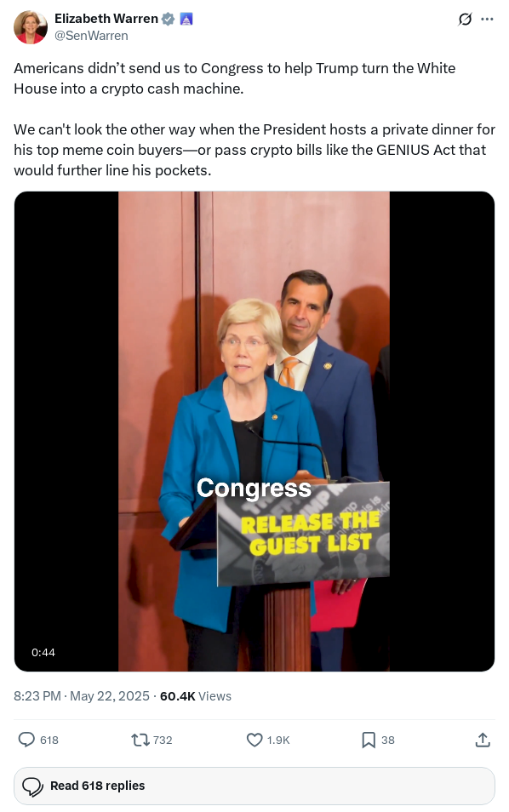The image size is (509, 812).
Task: Click the share upload icon
Action: (483, 740)
